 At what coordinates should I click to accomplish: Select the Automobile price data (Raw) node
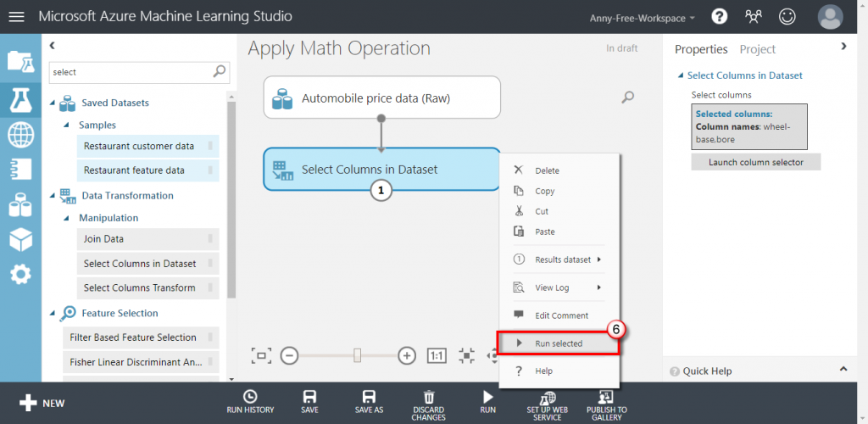382,98
